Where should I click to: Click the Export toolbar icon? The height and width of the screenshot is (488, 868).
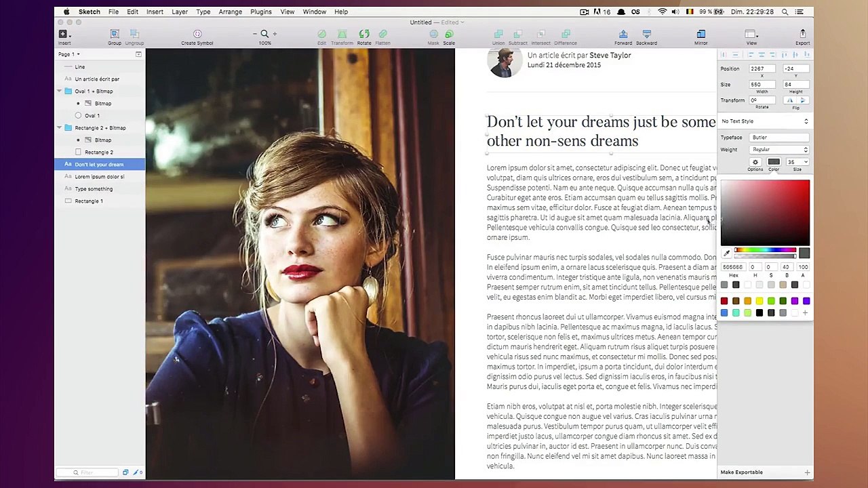(x=802, y=34)
